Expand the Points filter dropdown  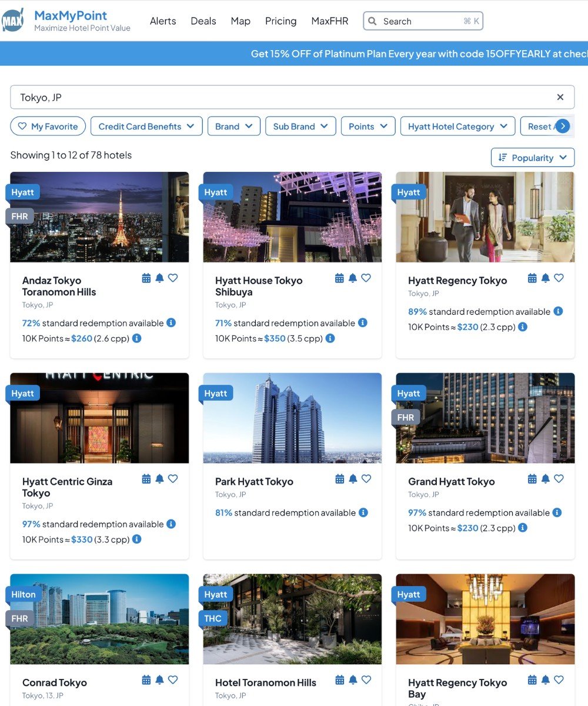(368, 126)
